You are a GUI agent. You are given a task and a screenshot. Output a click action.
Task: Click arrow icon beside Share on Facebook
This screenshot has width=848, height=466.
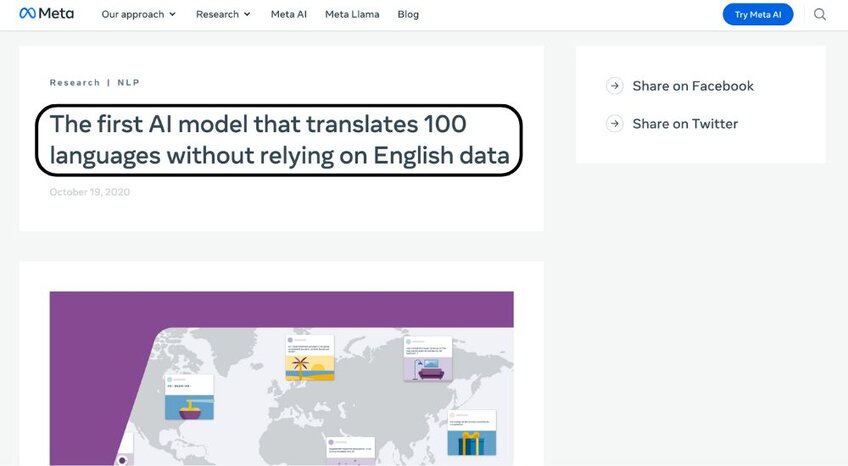(614, 86)
